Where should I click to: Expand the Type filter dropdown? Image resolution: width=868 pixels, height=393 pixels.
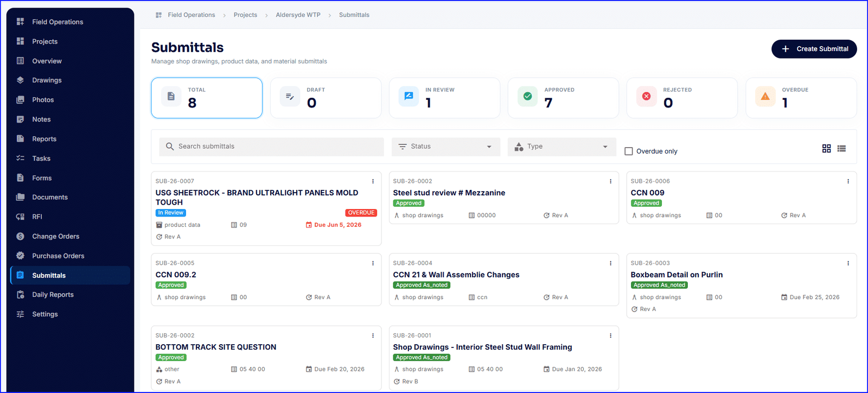click(562, 147)
